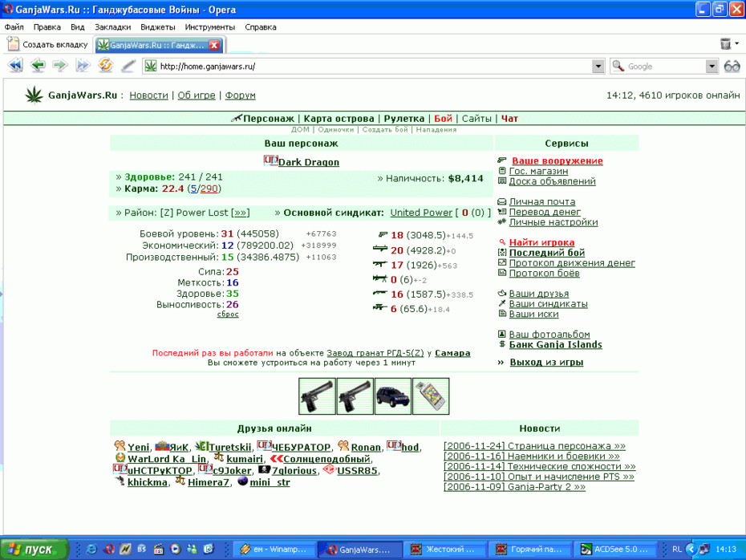
Task: Open dropdown arrow next to trash can
Action: [x=737, y=44]
